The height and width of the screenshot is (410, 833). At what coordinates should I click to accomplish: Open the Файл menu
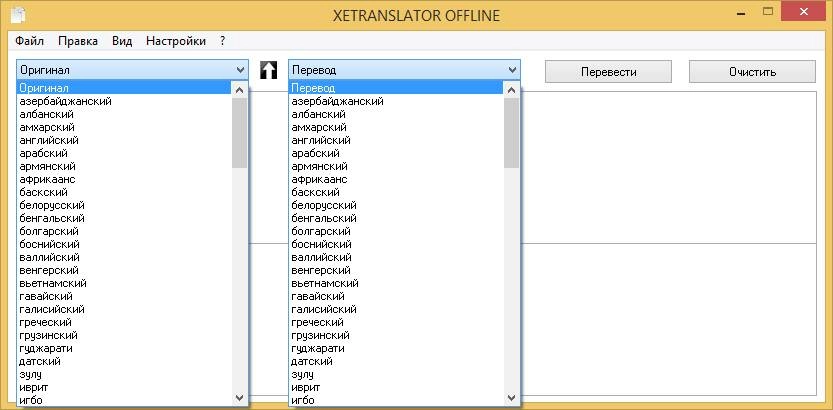(29, 41)
